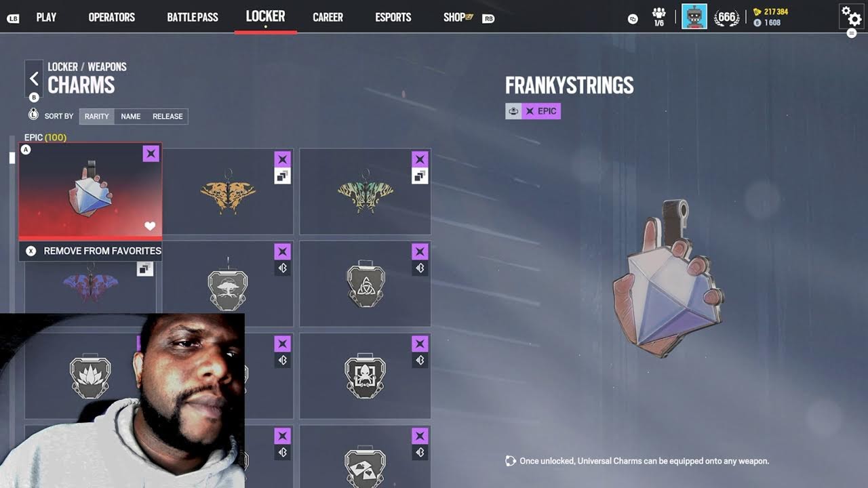This screenshot has width=868, height=488.
Task: Click the squad members icon showing 1/6
Action: pos(658,17)
